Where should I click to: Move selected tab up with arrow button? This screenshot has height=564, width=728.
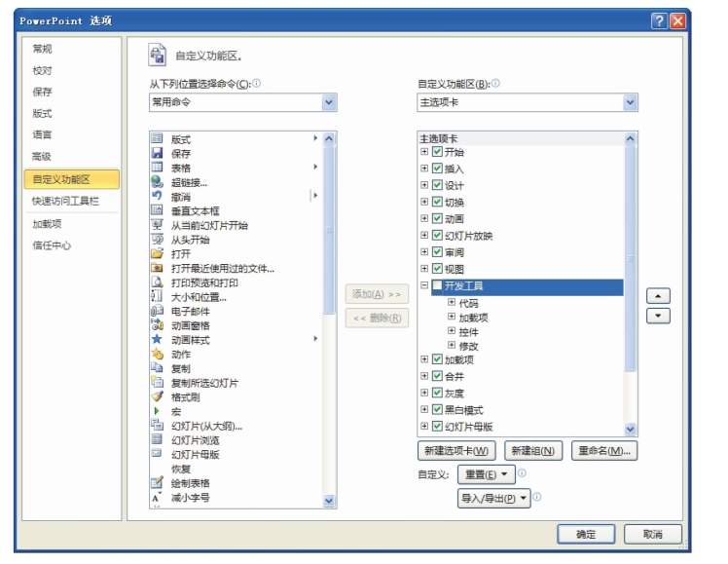[658, 296]
